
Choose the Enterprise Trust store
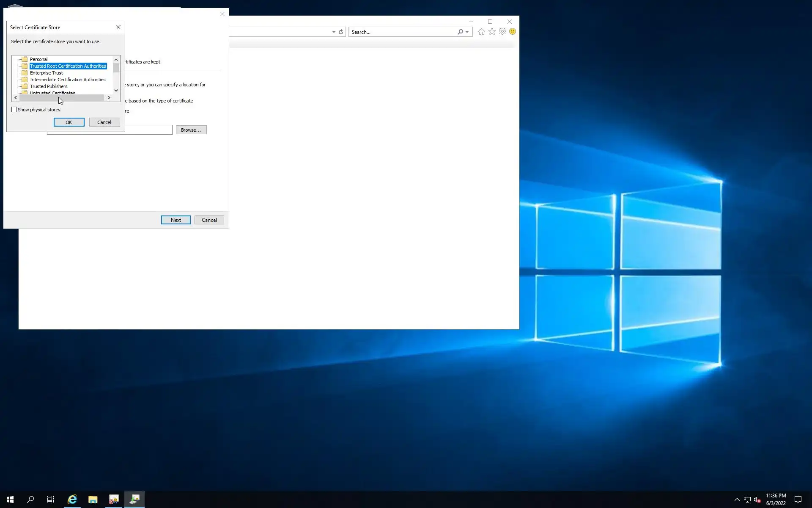click(x=46, y=73)
